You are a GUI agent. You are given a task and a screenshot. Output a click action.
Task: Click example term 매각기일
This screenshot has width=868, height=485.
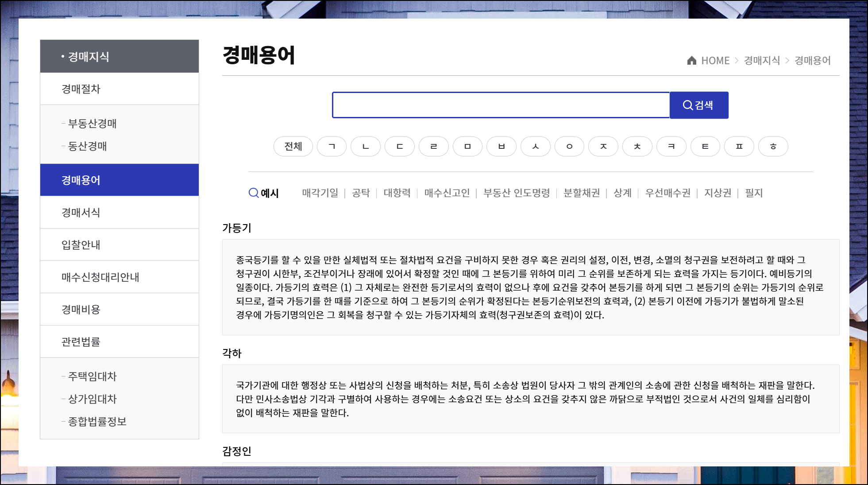tap(320, 193)
